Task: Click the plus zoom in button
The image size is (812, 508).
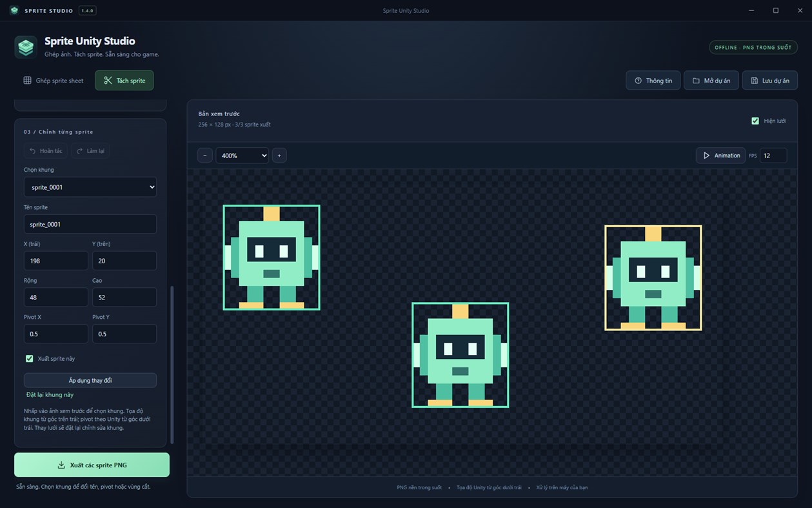Action: click(279, 156)
